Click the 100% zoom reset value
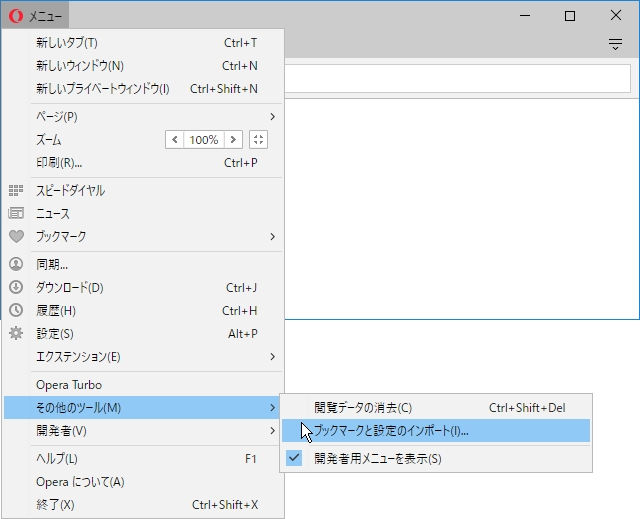Screen dimensions: 640x519 [204, 140]
